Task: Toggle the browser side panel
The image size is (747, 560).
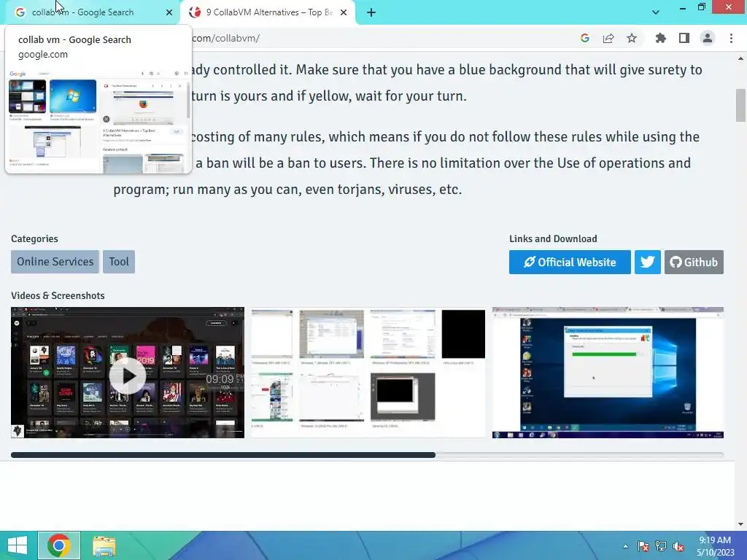Action: pos(684,38)
